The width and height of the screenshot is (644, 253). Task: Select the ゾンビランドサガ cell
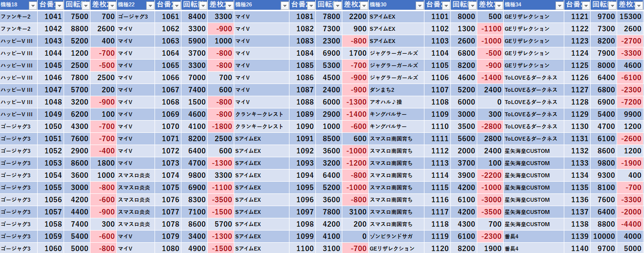(x=397, y=236)
